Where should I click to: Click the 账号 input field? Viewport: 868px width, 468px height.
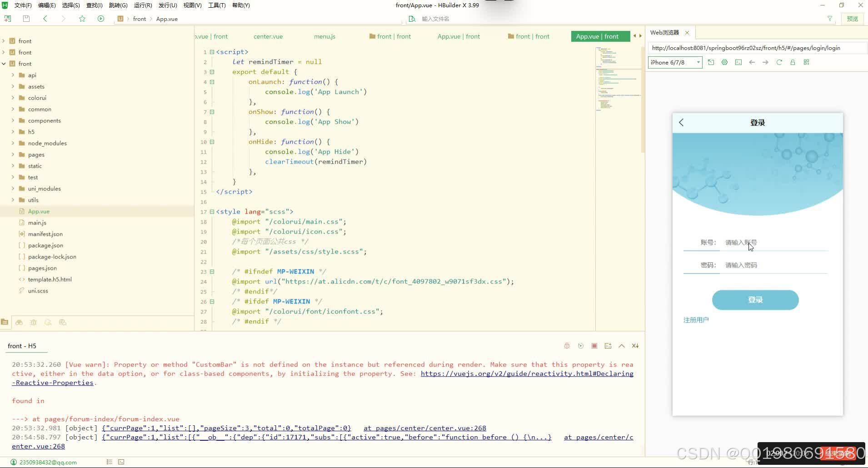click(x=775, y=243)
